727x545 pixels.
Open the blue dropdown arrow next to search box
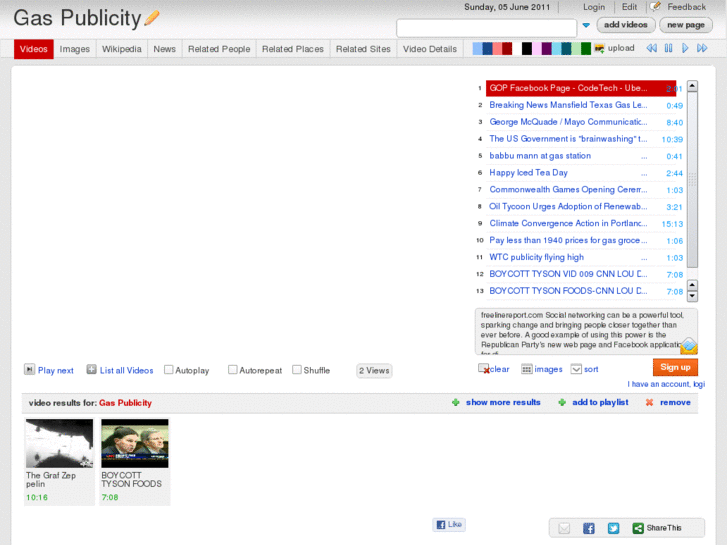tap(586, 25)
